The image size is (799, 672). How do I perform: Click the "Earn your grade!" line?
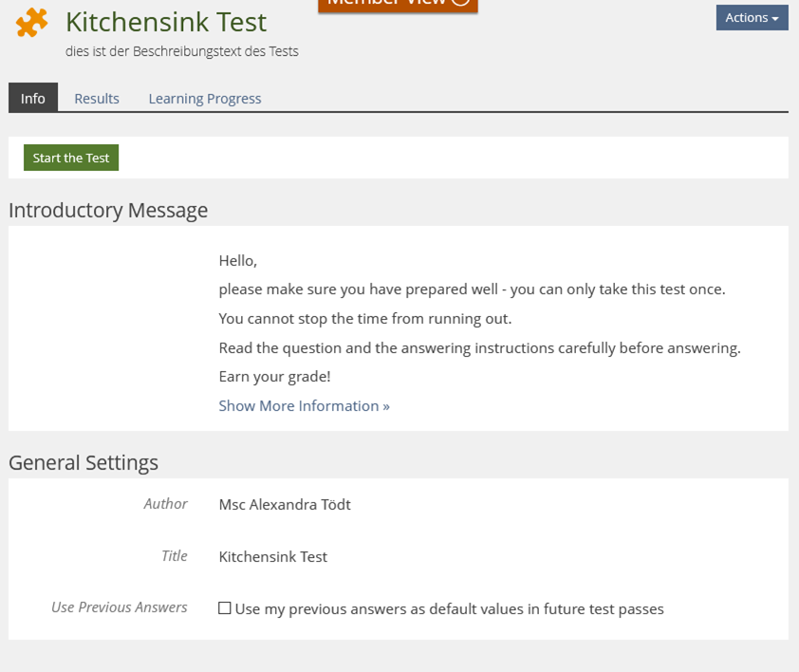click(x=275, y=377)
